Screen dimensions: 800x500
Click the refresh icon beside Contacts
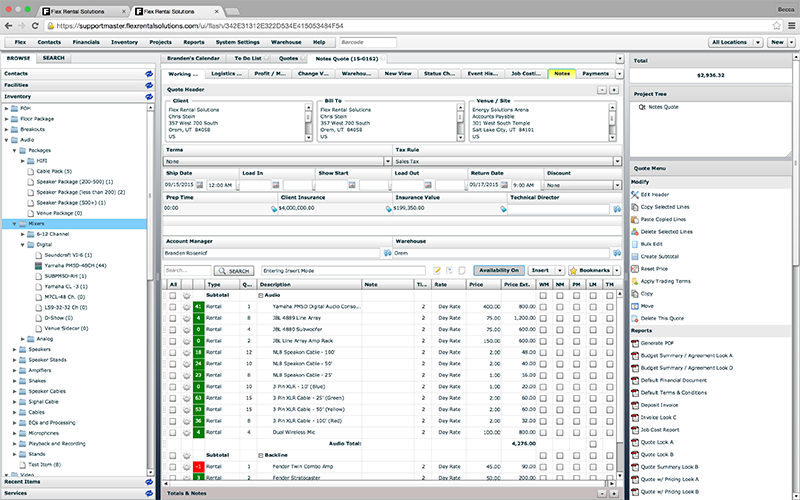[x=149, y=74]
